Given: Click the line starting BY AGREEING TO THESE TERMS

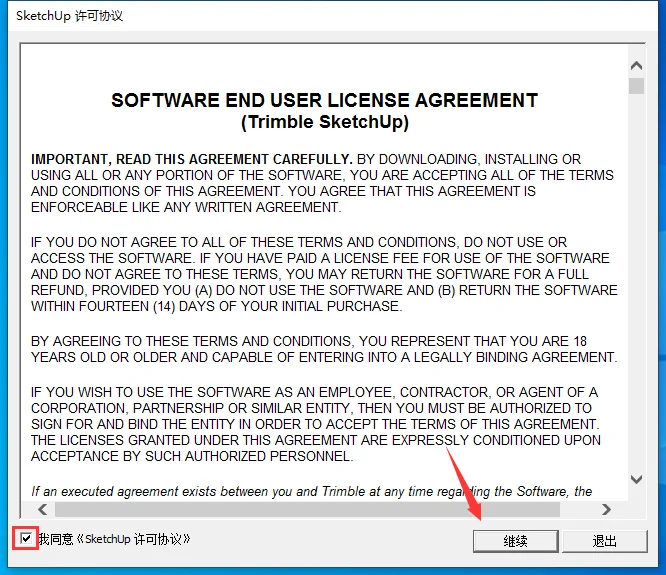Looking at the screenshot, I should [x=309, y=341].
